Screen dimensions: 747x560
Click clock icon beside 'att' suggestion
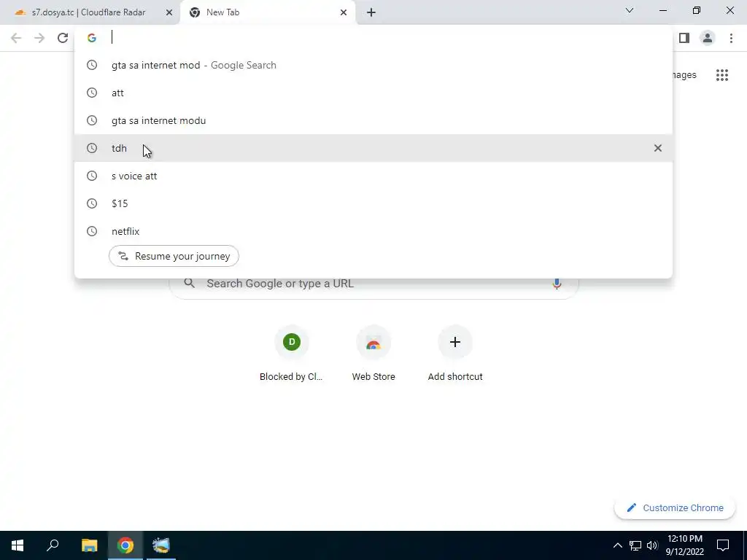(92, 93)
